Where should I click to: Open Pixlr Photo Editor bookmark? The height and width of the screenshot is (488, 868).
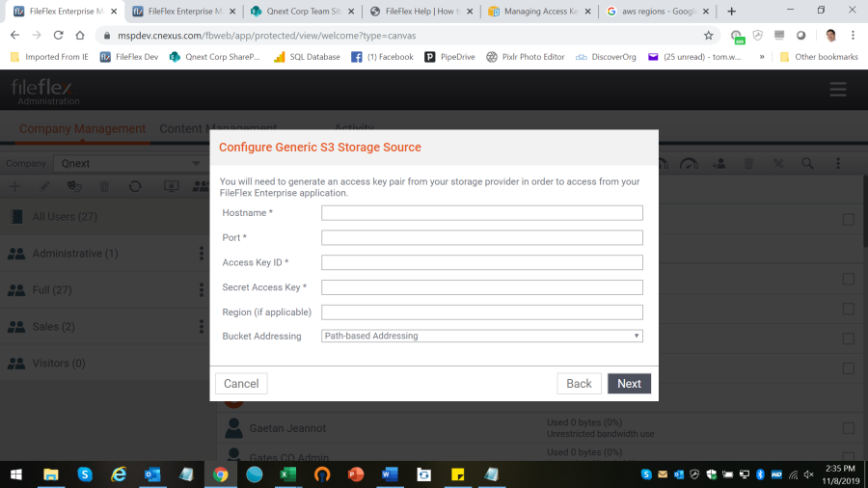click(526, 57)
